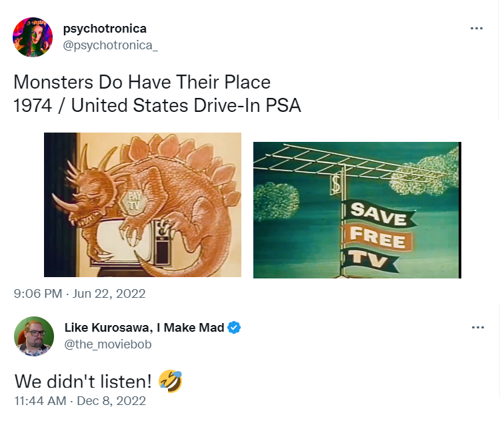The height and width of the screenshot is (421, 504).
Task: Click the 1974 United States Drive-In PSA line
Action: pyautogui.click(x=157, y=105)
